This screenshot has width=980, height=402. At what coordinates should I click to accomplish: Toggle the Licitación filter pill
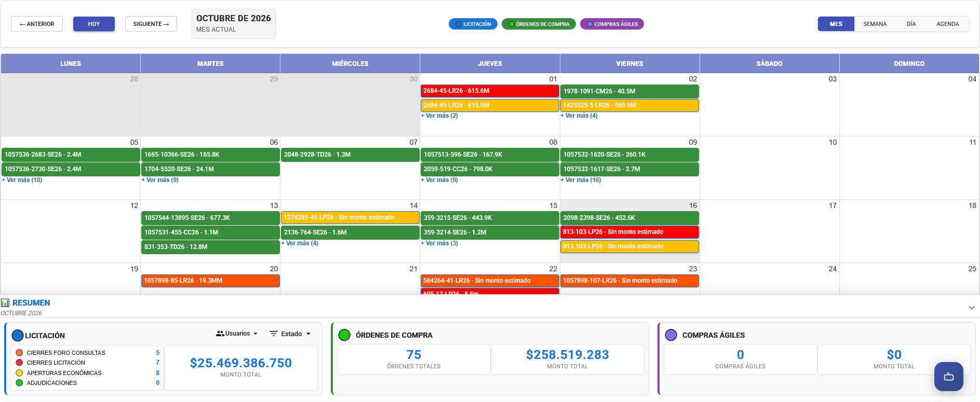click(x=473, y=24)
